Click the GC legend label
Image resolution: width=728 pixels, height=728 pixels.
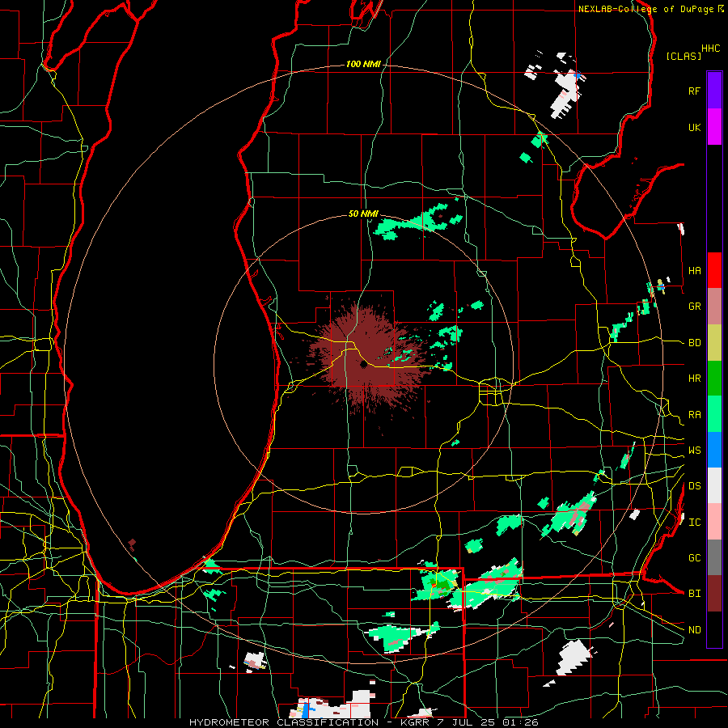[x=694, y=558]
